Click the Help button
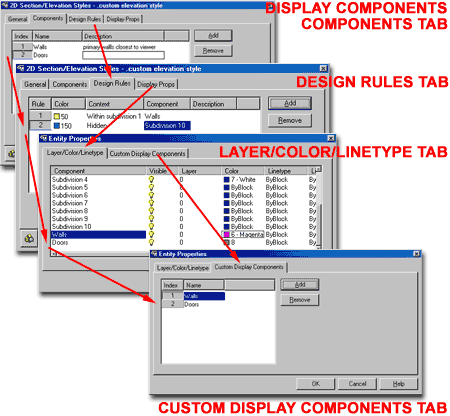This screenshot has width=450, height=416. click(x=398, y=384)
